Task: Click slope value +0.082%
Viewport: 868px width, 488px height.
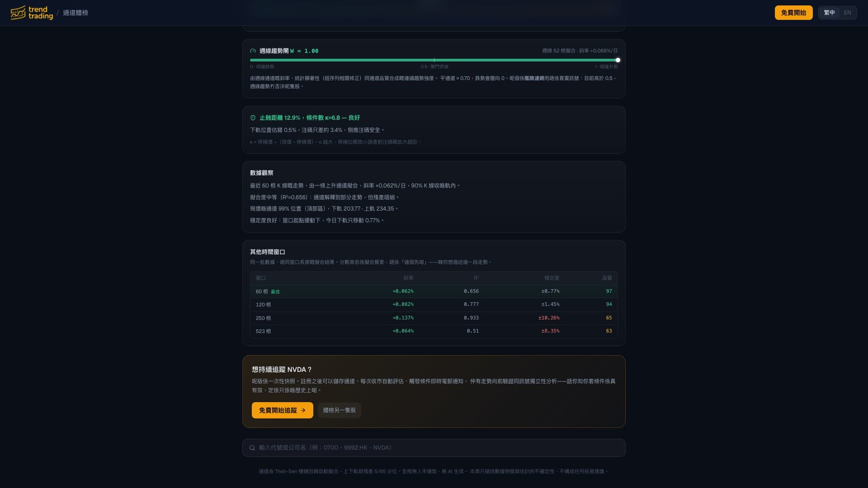Action: pyautogui.click(x=403, y=305)
